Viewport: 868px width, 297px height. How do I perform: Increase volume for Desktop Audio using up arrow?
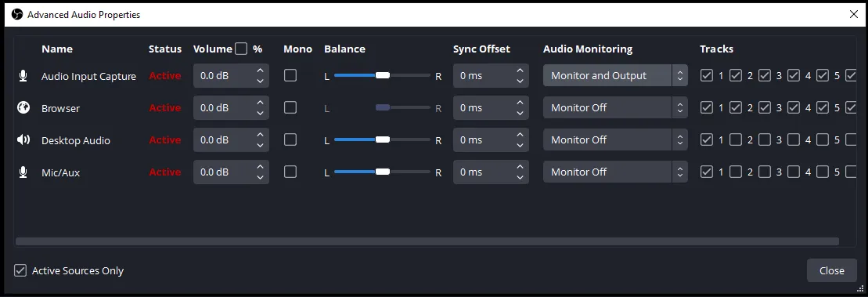(x=260, y=135)
